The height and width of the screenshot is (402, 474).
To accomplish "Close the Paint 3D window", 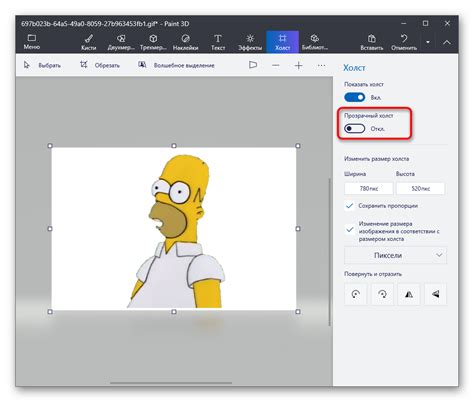I will [447, 23].
